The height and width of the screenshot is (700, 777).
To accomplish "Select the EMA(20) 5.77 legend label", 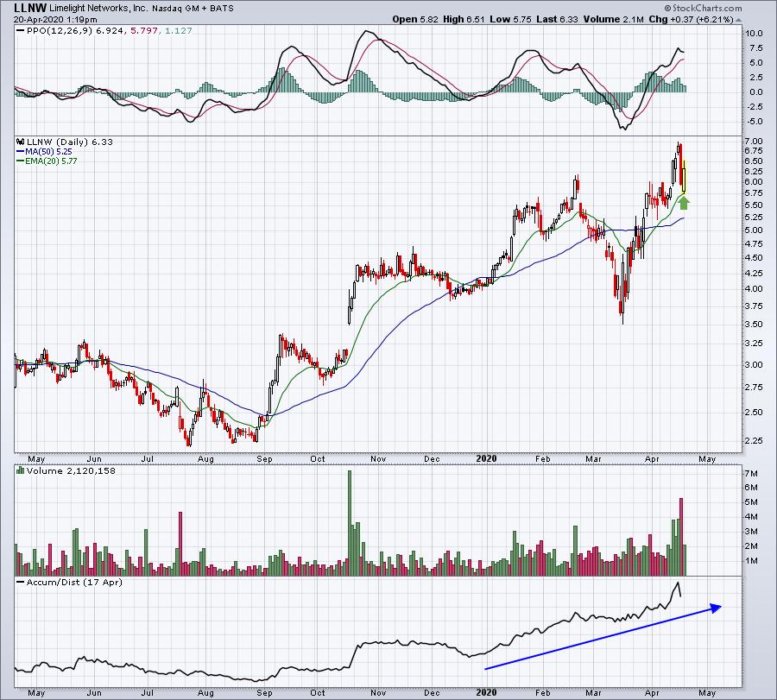I will pyautogui.click(x=51, y=161).
